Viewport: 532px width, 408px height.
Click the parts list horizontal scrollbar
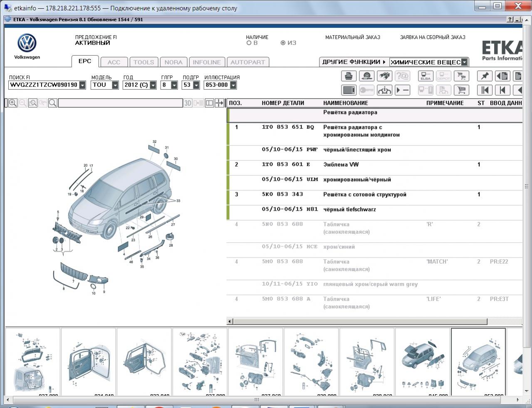click(360, 321)
